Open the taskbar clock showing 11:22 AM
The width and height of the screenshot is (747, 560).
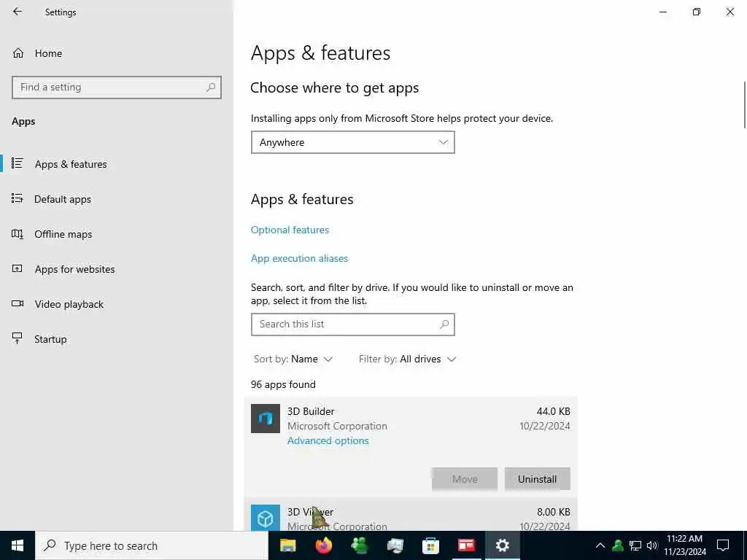[684, 545]
